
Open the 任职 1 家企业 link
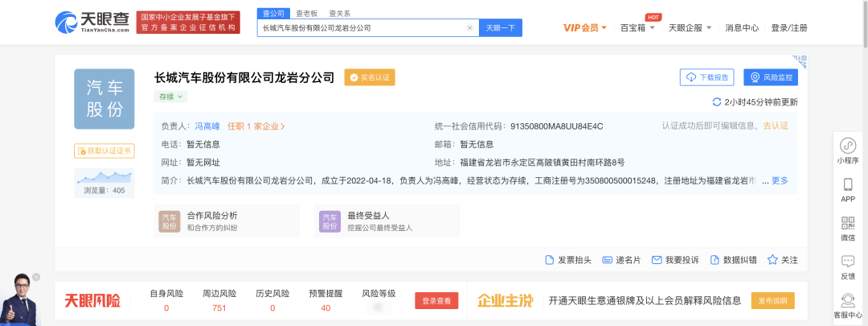[x=256, y=126]
